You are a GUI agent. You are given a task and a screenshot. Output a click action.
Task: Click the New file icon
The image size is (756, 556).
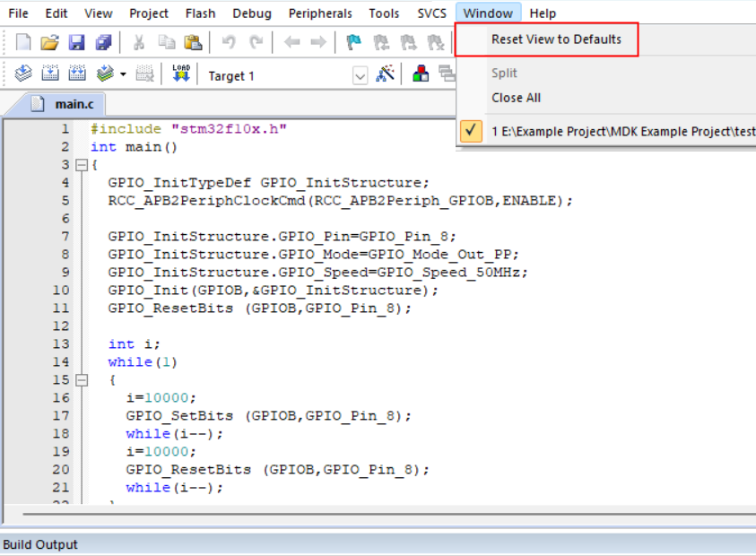point(23,42)
